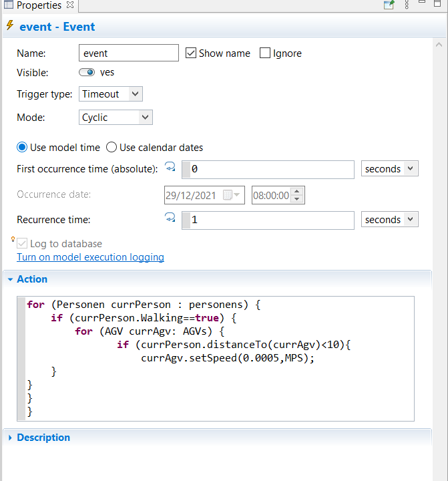Click the setSpeed line in Action code
The width and height of the screenshot is (448, 481).
[228, 358]
